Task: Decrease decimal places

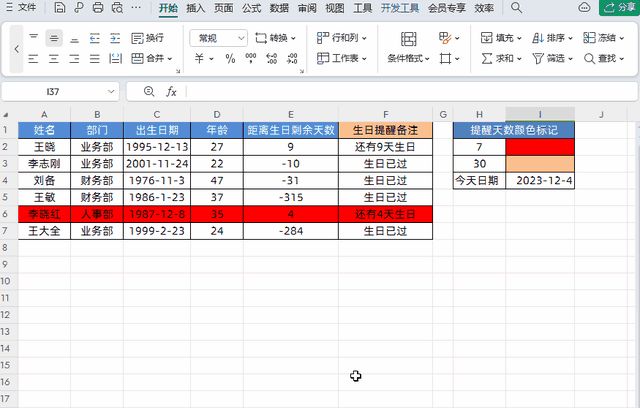Action: point(292,59)
